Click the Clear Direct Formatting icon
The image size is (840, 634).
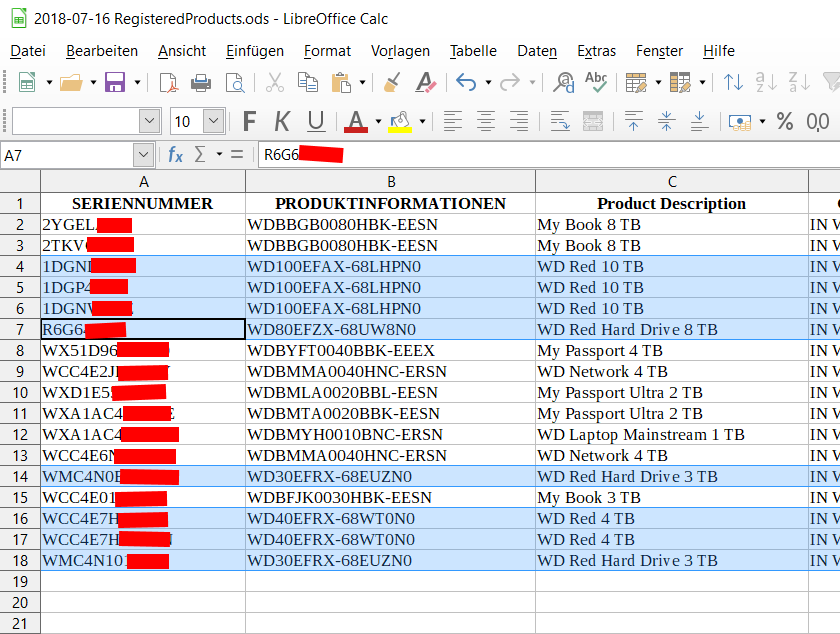click(426, 83)
